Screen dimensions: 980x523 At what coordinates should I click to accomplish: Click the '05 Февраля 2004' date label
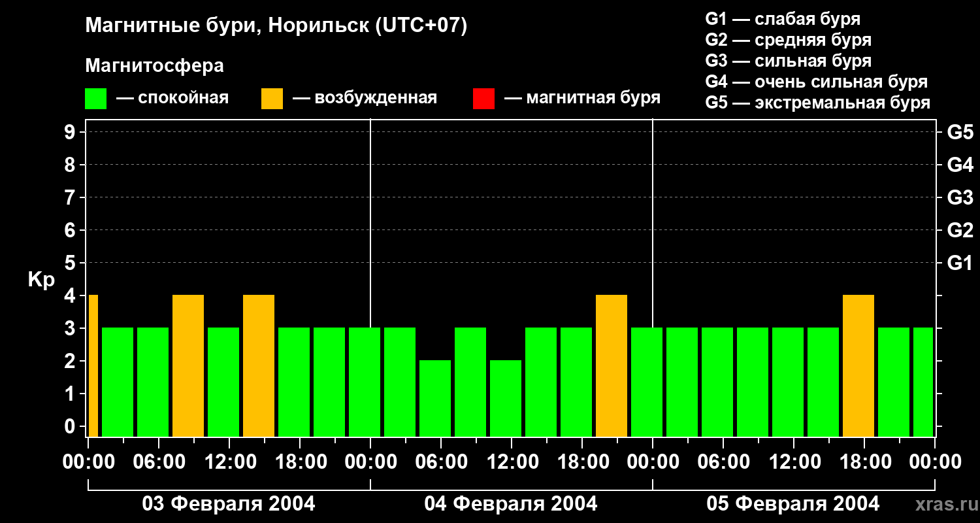click(x=793, y=504)
